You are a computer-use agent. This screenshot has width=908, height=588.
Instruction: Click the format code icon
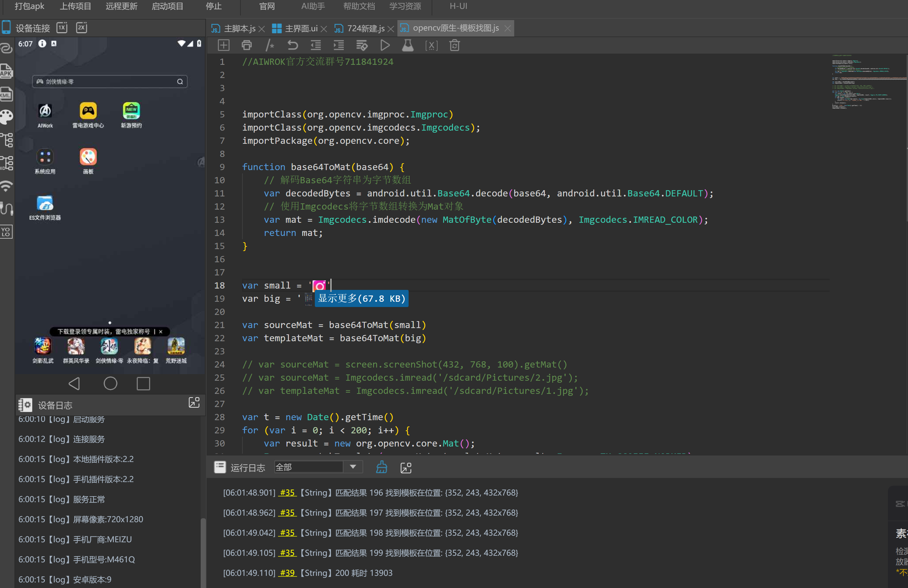pos(362,45)
